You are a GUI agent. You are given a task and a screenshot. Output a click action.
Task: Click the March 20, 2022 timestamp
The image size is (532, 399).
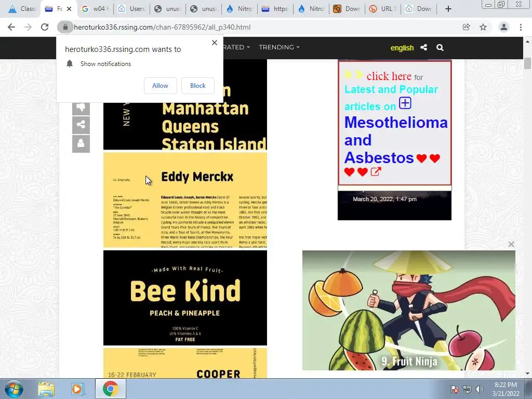point(384,199)
